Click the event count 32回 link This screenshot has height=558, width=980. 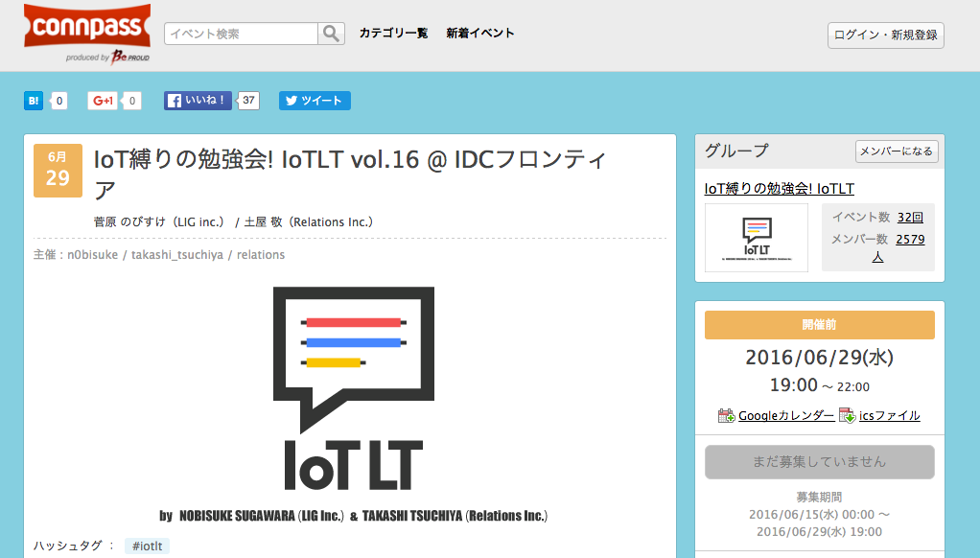(910, 218)
